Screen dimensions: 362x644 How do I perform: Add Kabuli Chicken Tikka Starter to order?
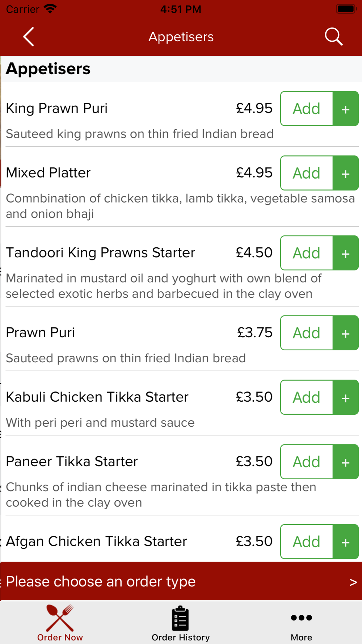(307, 397)
